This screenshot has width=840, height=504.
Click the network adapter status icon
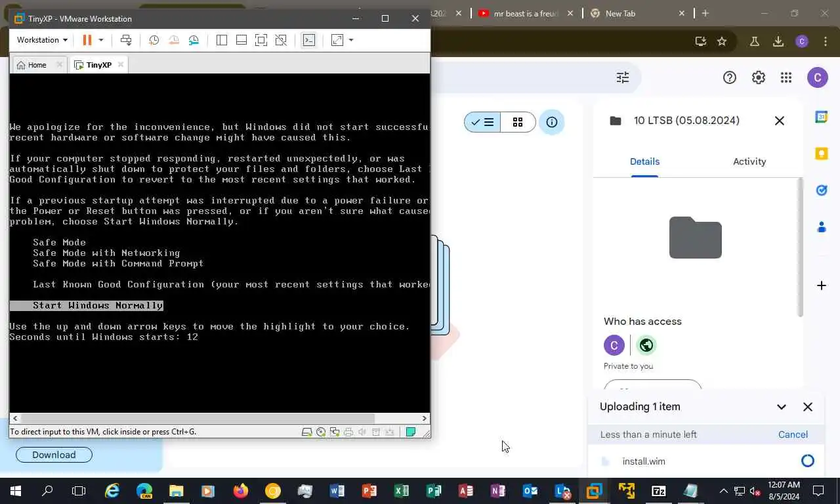(335, 432)
